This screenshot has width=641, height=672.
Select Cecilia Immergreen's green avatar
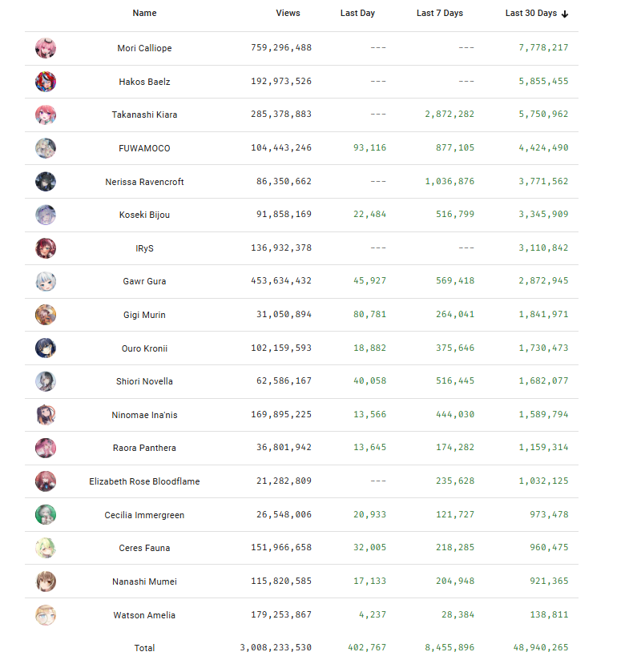pos(46,514)
